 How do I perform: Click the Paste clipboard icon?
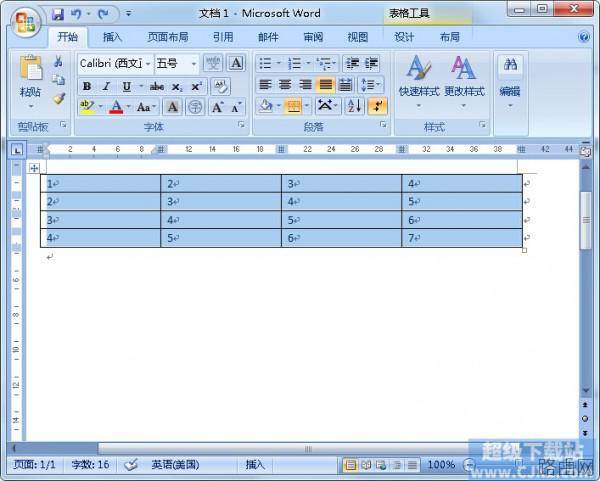click(31, 69)
